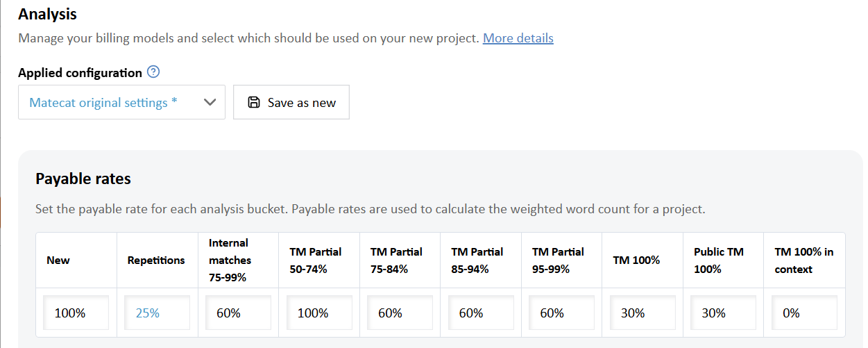Focus the TM Partial 75-84% rate field
The width and height of the screenshot is (868, 348).
[400, 313]
